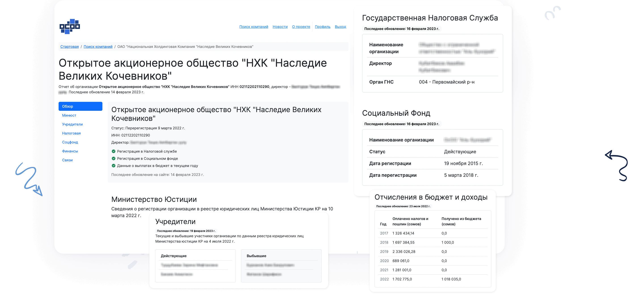Click Поиск компаний breadcrumb link

98,47
